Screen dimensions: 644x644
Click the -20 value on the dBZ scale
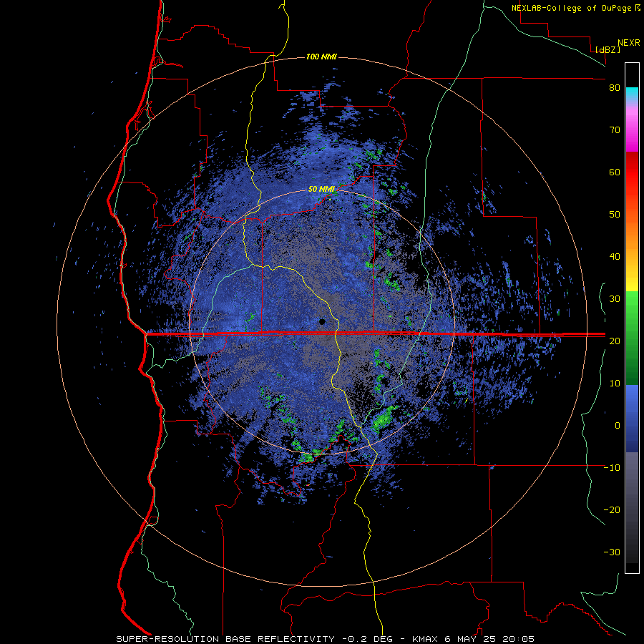tap(612, 509)
